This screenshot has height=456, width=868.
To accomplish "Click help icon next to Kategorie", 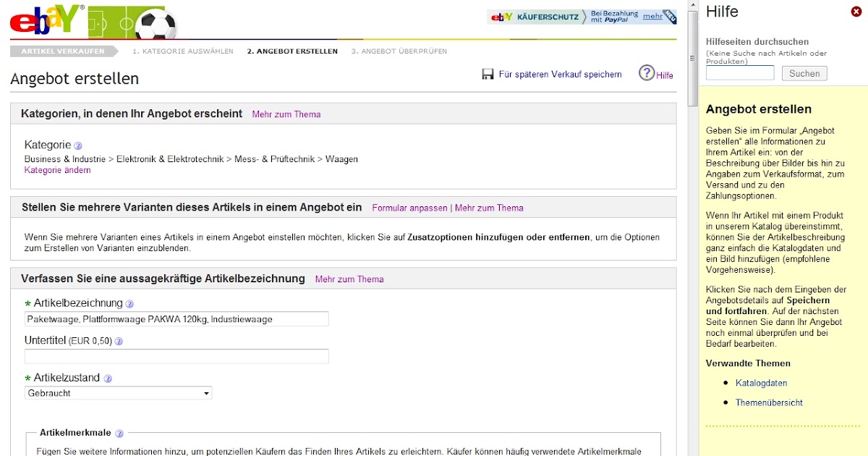I will [x=78, y=145].
